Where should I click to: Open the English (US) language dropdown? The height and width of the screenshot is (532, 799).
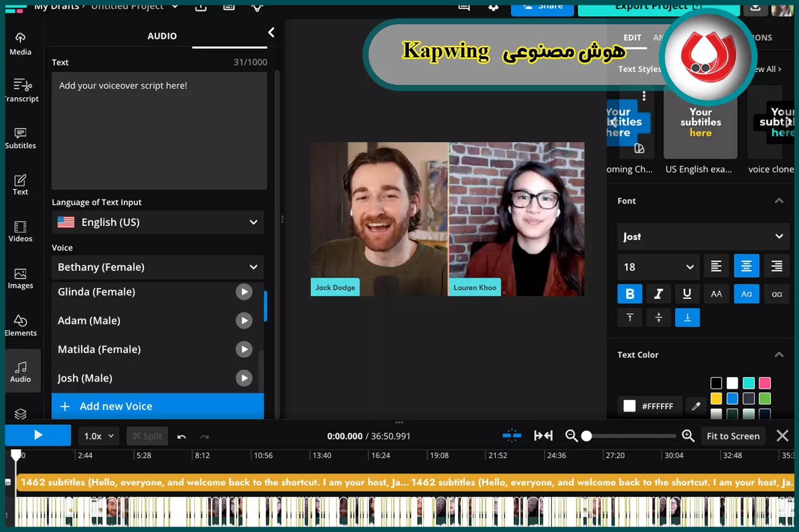coord(158,222)
